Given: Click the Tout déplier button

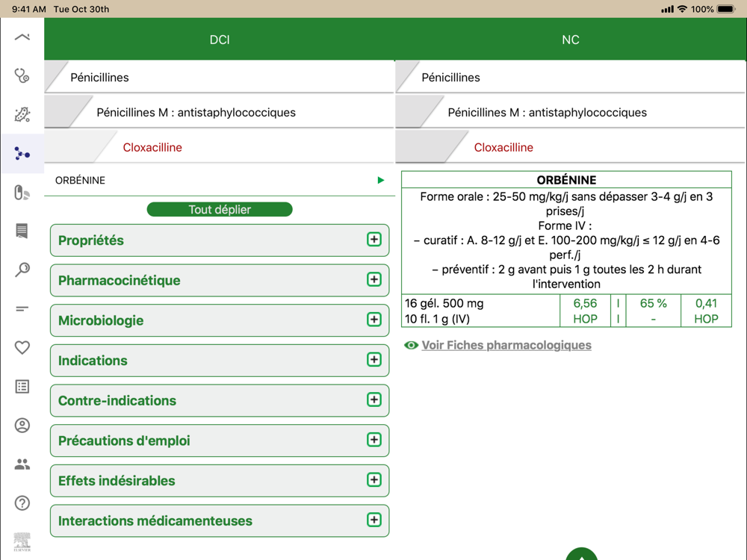Looking at the screenshot, I should tap(220, 210).
